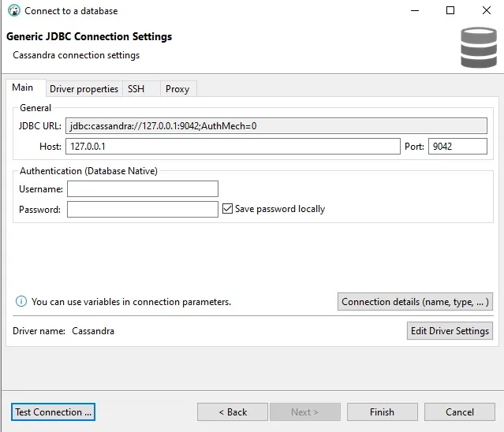Click the JDBC URL field
The width and height of the screenshot is (504, 432).
coord(276,126)
